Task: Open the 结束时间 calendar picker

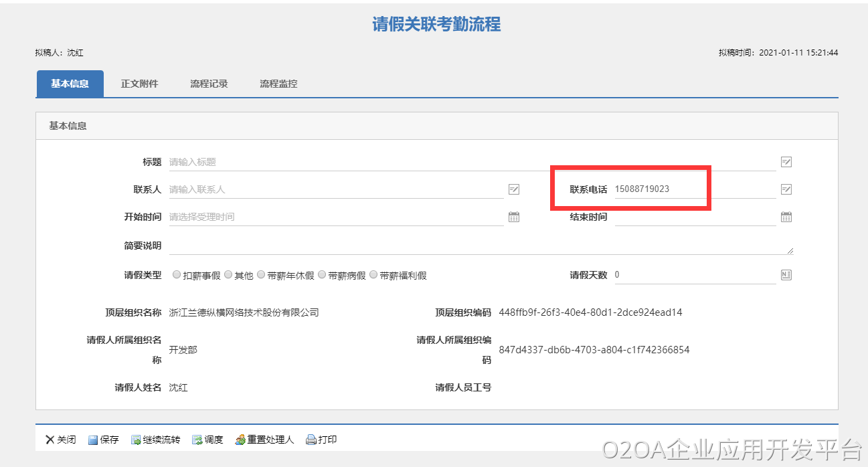Action: pyautogui.click(x=786, y=217)
